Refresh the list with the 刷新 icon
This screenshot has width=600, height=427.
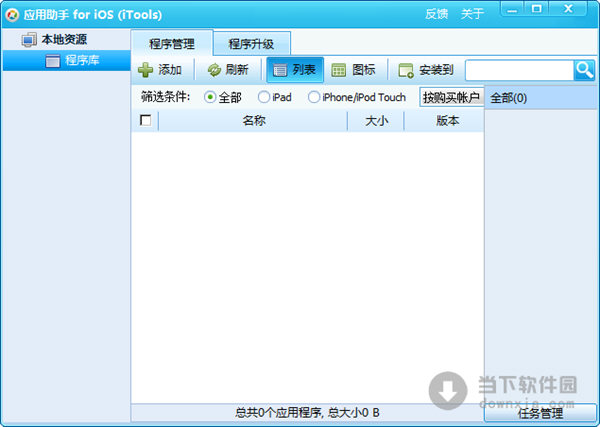click(x=214, y=70)
